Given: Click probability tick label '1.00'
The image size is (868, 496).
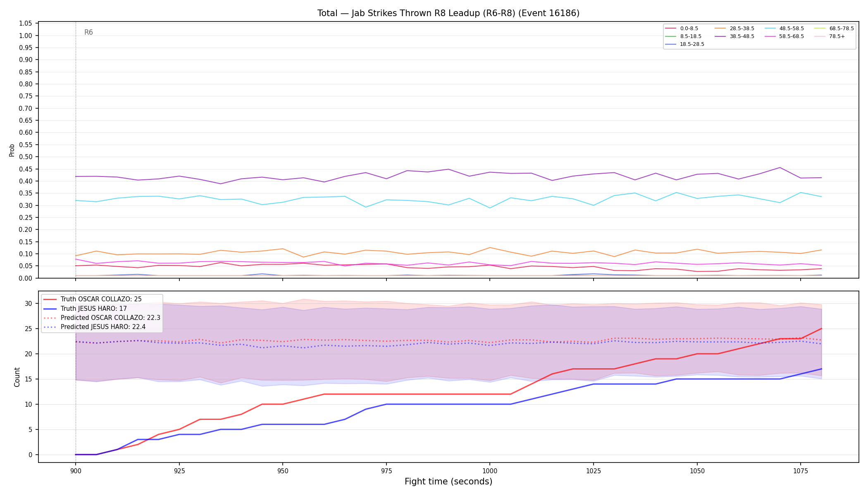Looking at the screenshot, I should coord(26,36).
